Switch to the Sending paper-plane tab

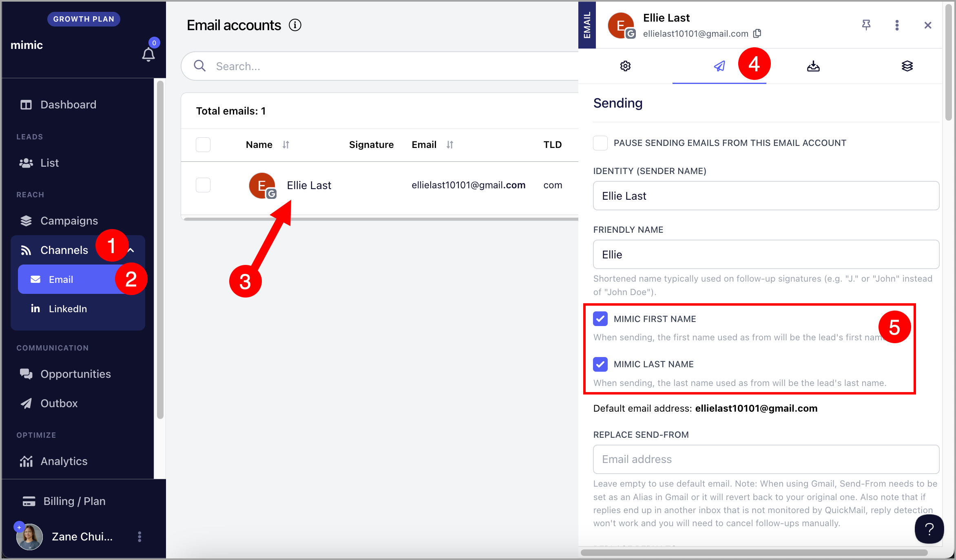point(719,66)
